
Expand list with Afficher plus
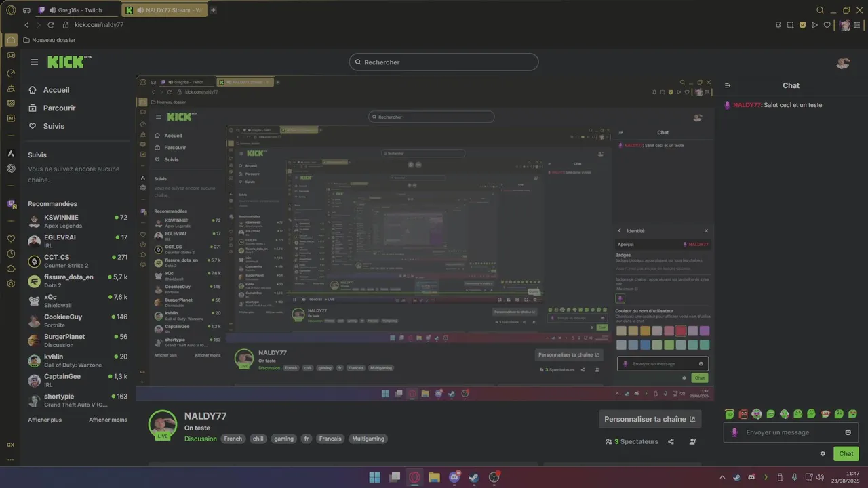45,420
